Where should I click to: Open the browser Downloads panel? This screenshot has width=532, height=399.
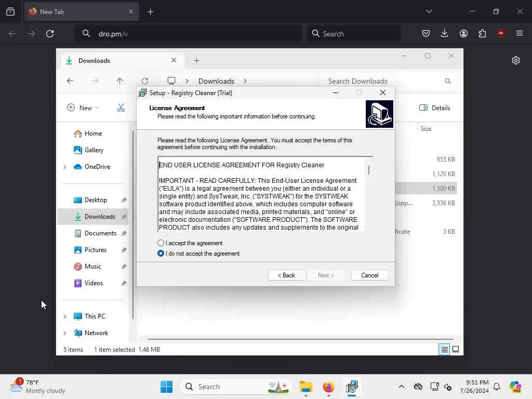pos(445,33)
